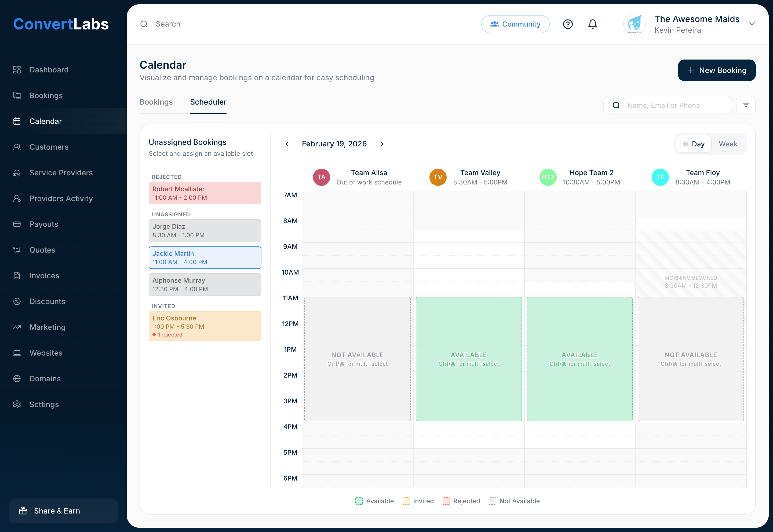Click the Name, Email or Phone field
Viewport: 773px width, 532px height.
coord(674,105)
